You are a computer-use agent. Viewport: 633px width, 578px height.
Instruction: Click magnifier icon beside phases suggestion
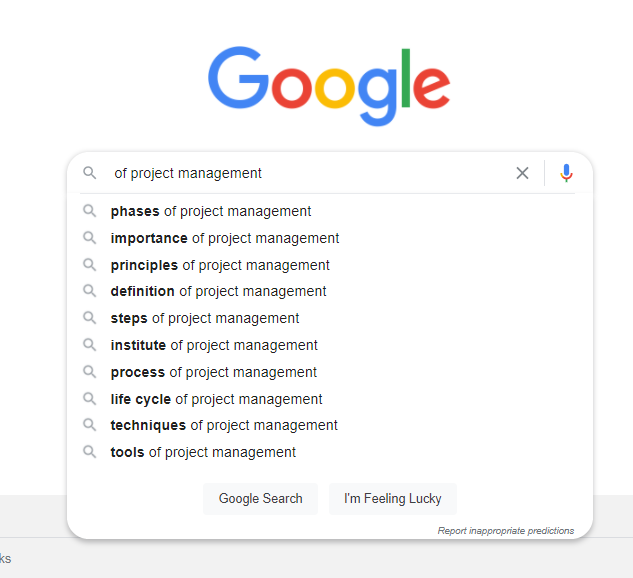(90, 211)
